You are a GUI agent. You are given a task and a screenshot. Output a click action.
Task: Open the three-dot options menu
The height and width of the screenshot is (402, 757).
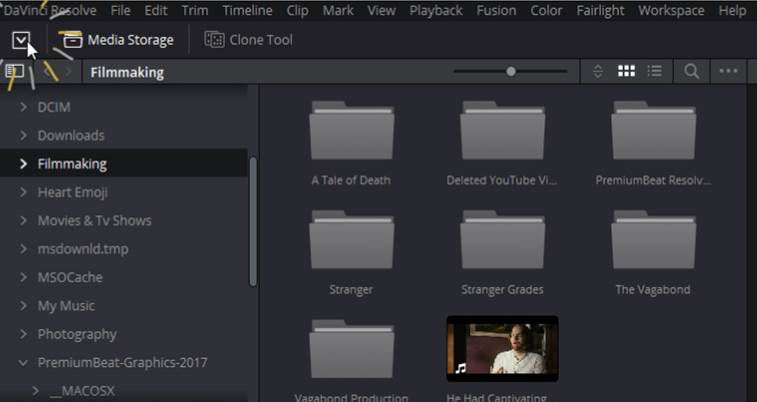pyautogui.click(x=728, y=71)
